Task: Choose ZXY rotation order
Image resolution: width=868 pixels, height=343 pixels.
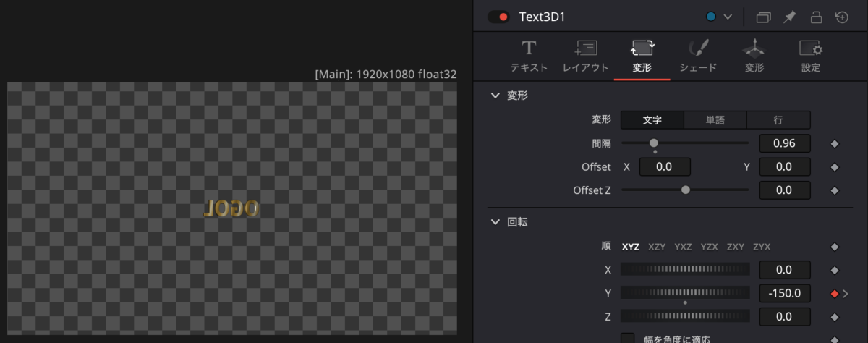Action: (736, 247)
